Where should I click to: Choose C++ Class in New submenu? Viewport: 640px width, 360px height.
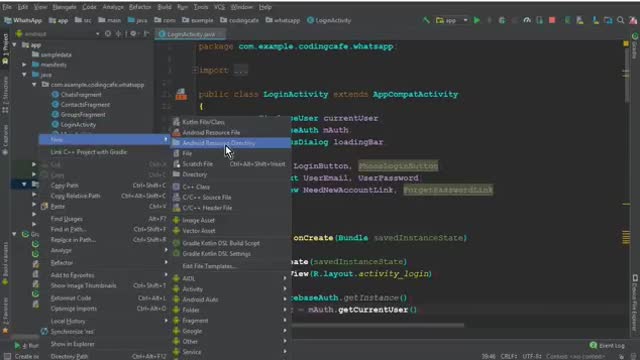click(x=231, y=187)
